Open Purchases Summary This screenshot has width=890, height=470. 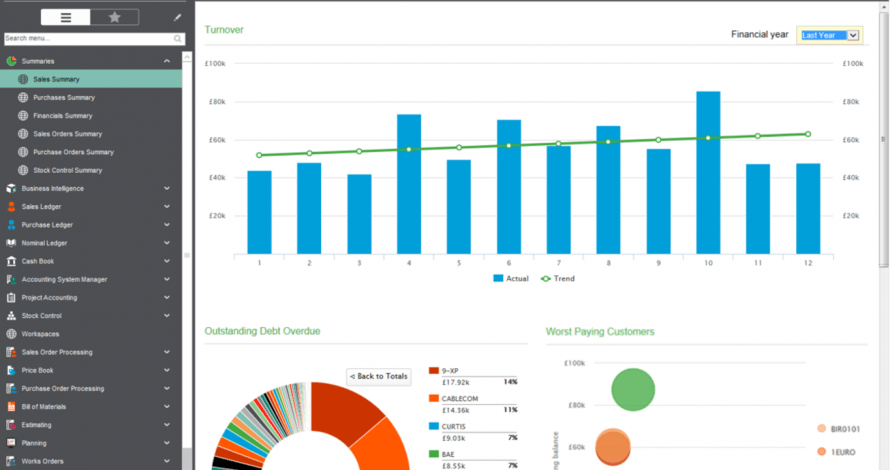click(x=64, y=98)
